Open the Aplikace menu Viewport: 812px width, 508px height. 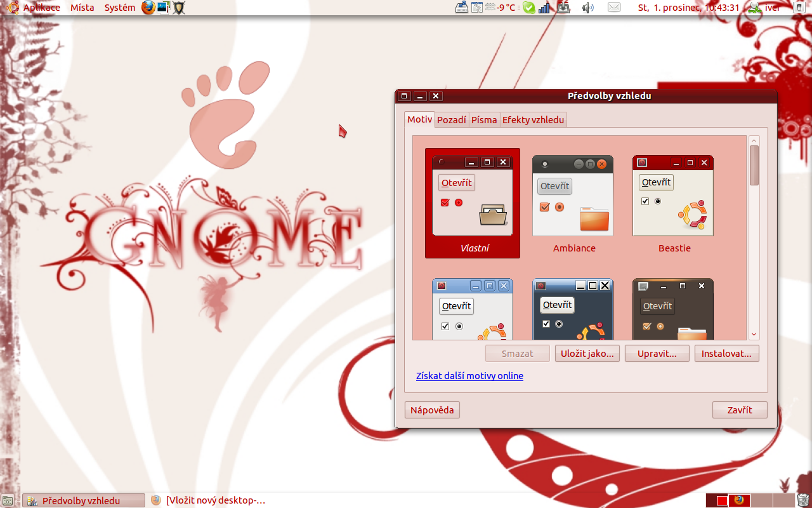(x=42, y=8)
